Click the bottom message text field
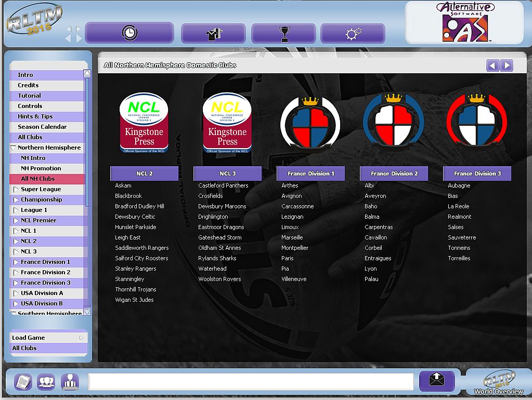Screen dimensions: 532x400 pos(251,382)
